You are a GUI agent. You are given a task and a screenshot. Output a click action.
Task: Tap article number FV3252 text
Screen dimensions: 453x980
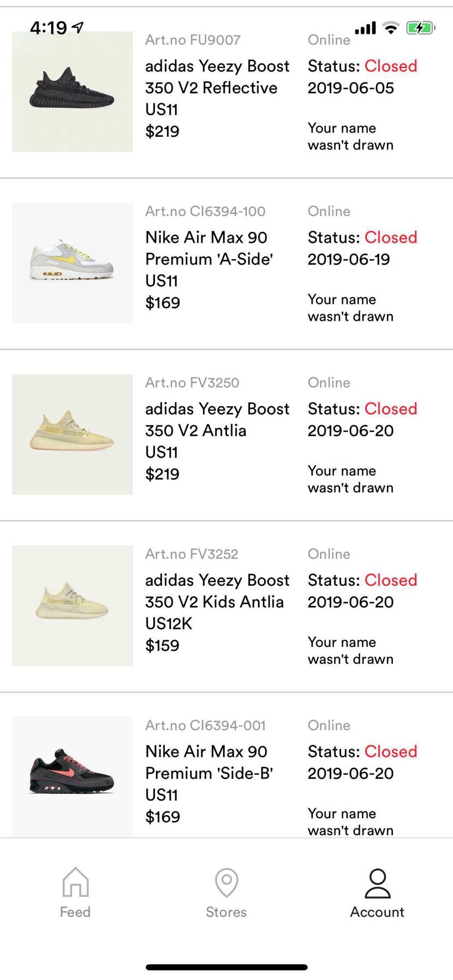tap(192, 554)
